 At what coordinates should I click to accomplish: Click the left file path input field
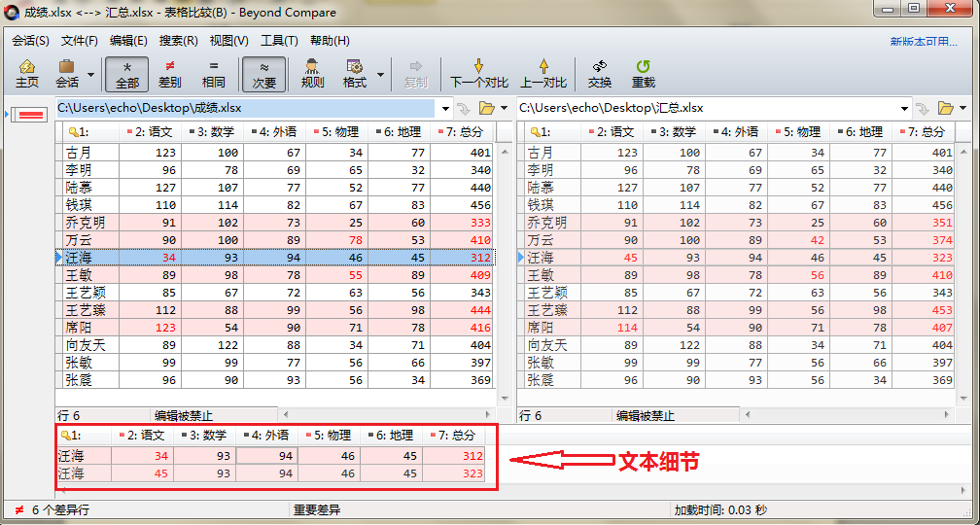[243, 108]
